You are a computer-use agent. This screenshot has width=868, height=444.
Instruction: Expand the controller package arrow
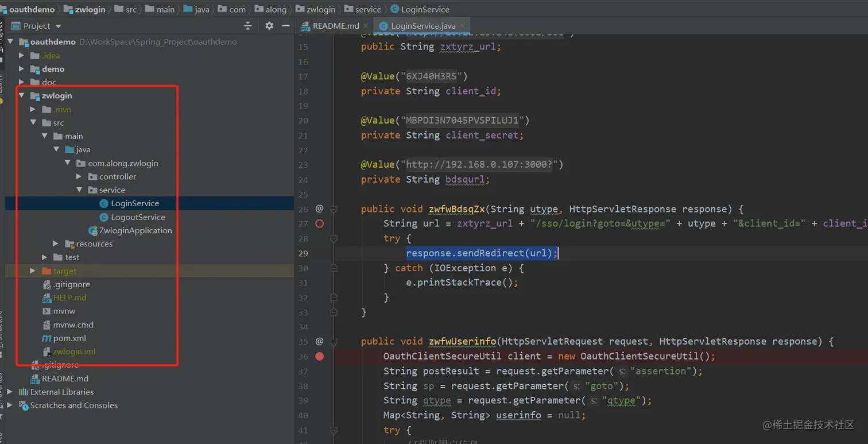[79, 176]
